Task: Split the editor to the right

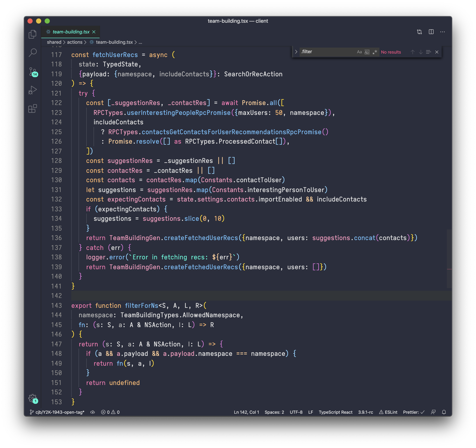Action: pyautogui.click(x=431, y=32)
